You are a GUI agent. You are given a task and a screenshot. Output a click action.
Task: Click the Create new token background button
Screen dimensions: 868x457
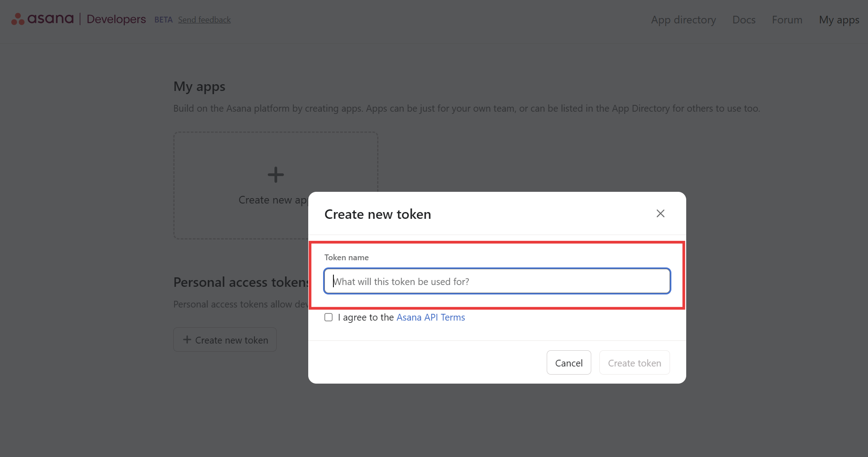225,339
